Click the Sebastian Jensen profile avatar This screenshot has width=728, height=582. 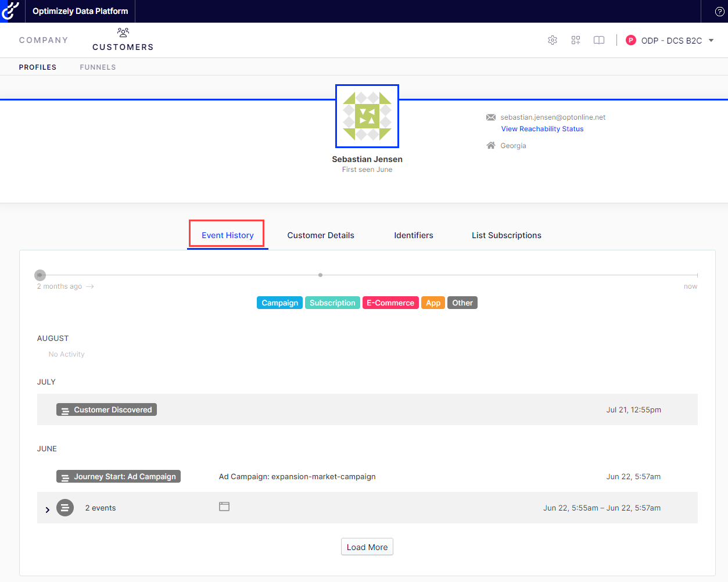(x=367, y=116)
